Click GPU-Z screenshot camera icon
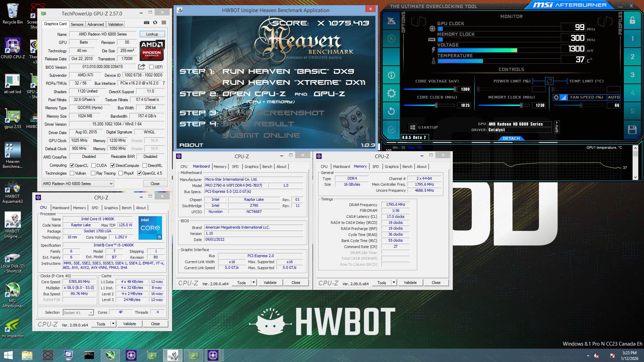The image size is (644, 362). tap(147, 22)
